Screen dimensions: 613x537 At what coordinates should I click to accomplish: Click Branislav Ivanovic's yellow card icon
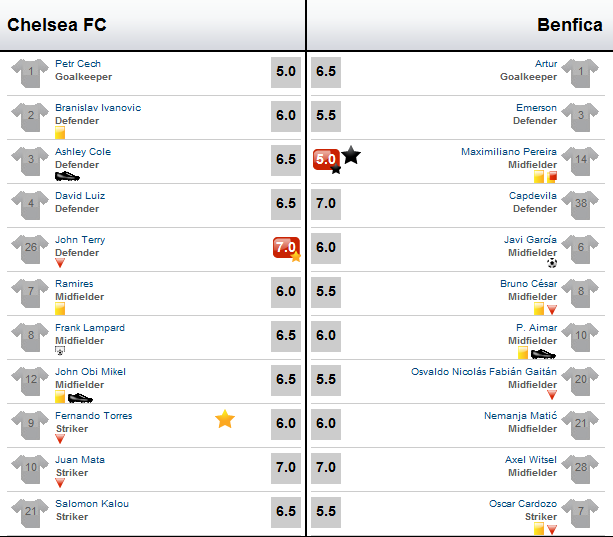pyautogui.click(x=60, y=133)
